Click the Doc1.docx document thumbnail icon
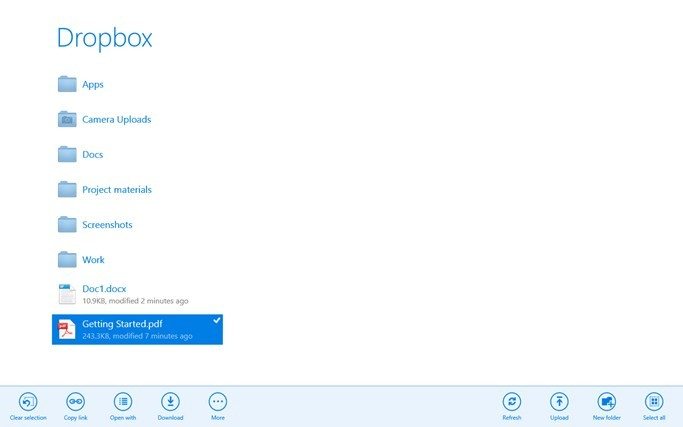The height and width of the screenshot is (427, 683). (67, 294)
